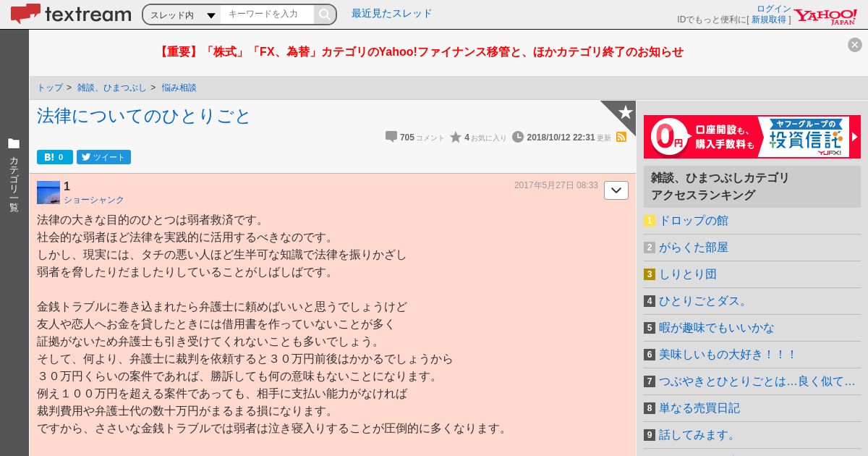
Task: Open thread title 法律についてのひとりごと
Action: [143, 116]
